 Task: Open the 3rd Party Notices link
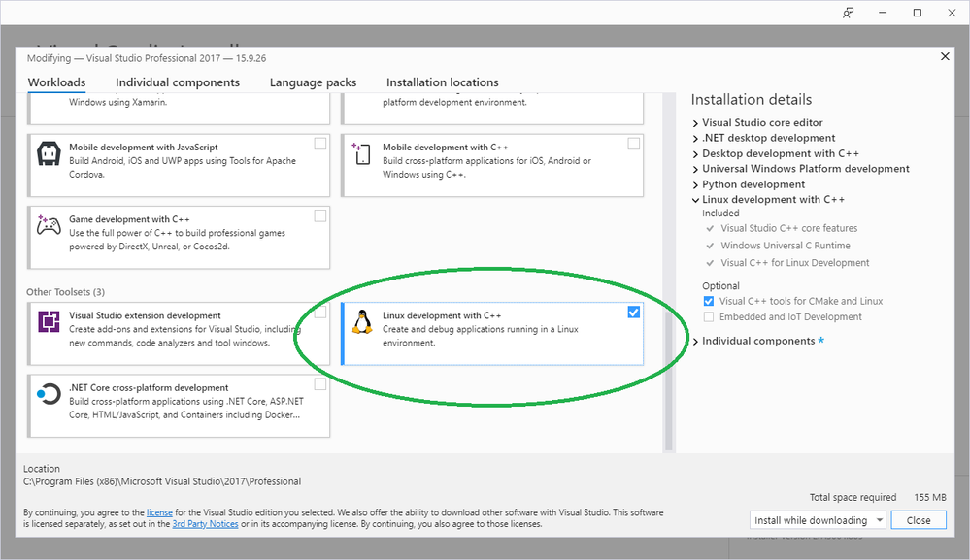[x=206, y=523]
